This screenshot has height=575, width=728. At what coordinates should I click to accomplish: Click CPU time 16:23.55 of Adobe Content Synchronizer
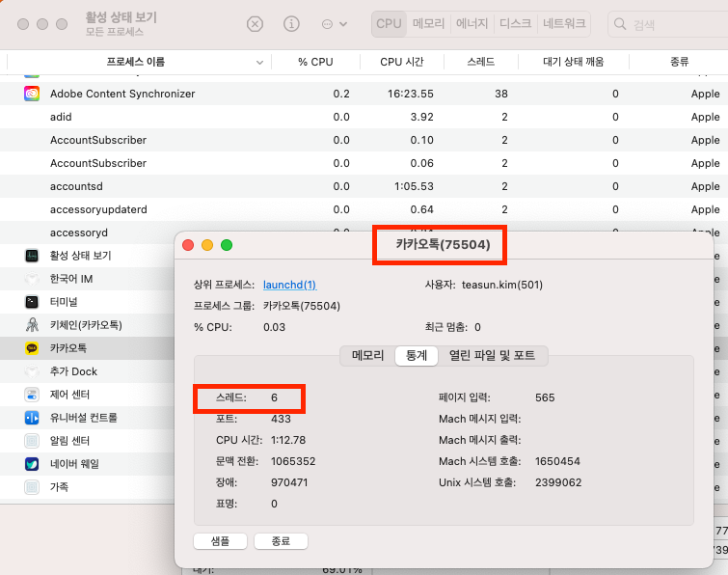411,94
